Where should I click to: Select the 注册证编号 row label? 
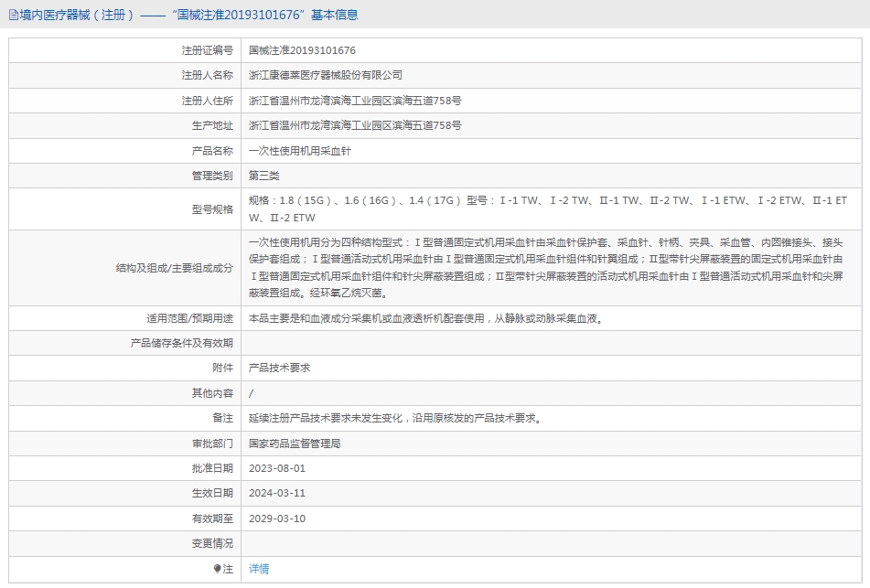[208, 50]
